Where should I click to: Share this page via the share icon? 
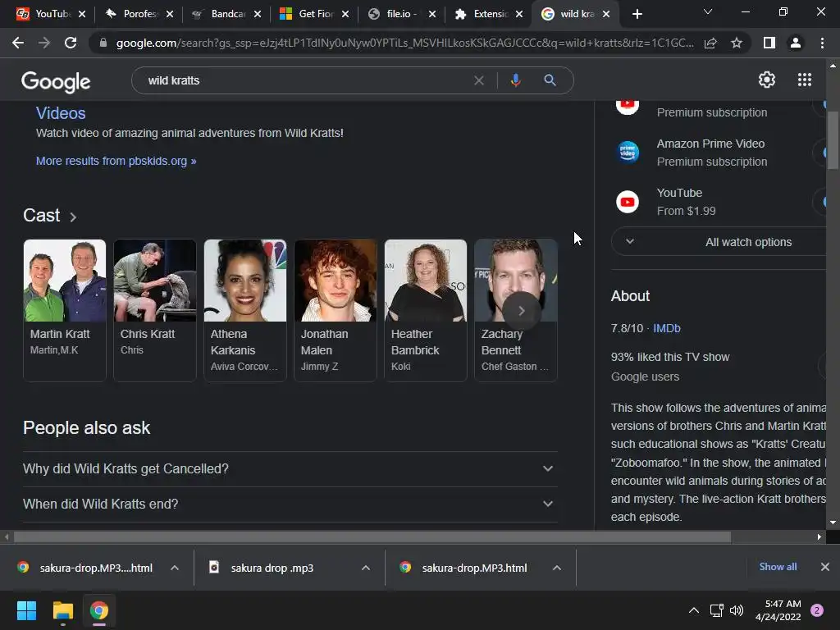coord(710,43)
